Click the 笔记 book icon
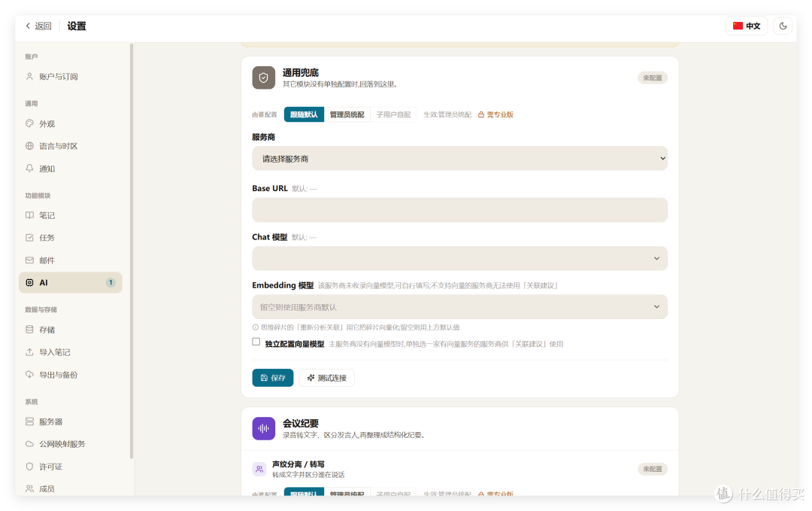The width and height of the screenshot is (812, 511). pyautogui.click(x=29, y=215)
